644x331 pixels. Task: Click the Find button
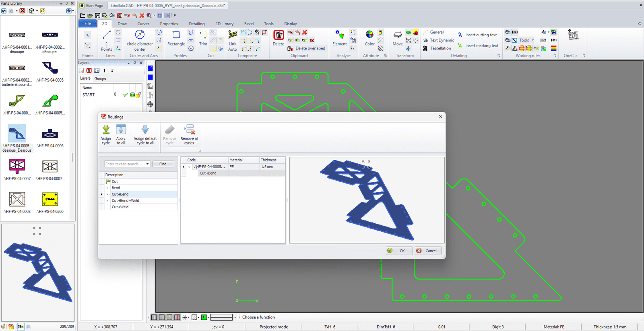point(163,164)
